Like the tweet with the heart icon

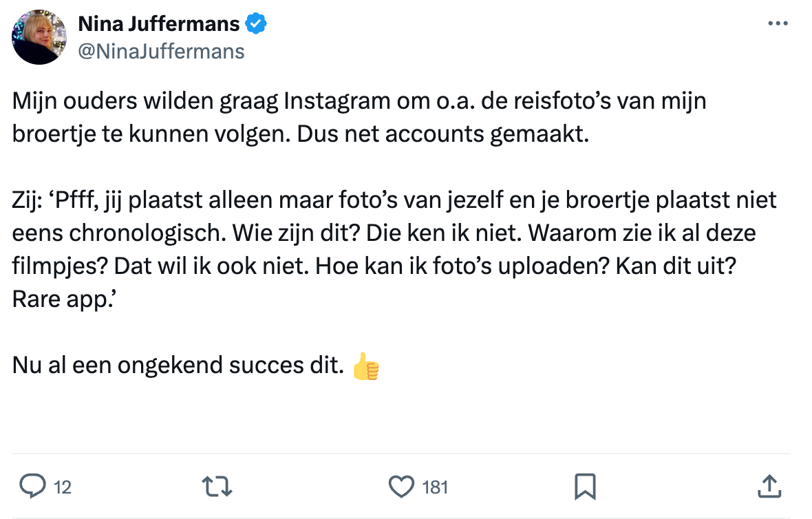[400, 487]
